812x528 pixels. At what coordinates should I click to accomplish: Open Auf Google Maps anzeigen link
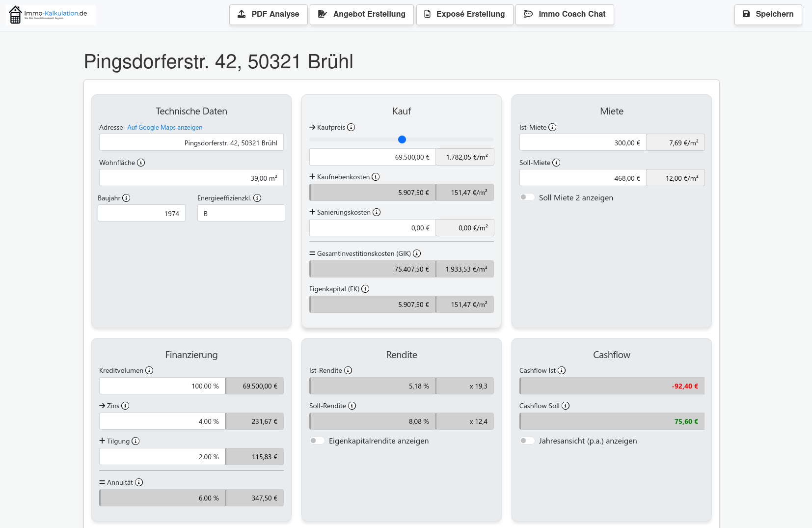[x=165, y=127]
